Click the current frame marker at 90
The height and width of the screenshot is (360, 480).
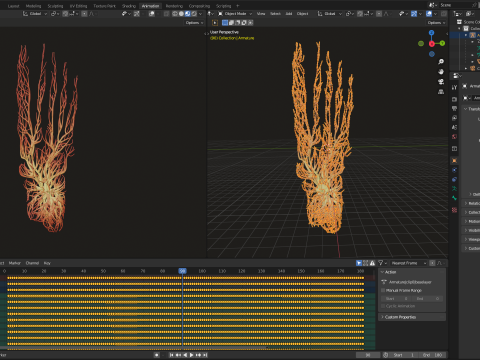(182, 271)
